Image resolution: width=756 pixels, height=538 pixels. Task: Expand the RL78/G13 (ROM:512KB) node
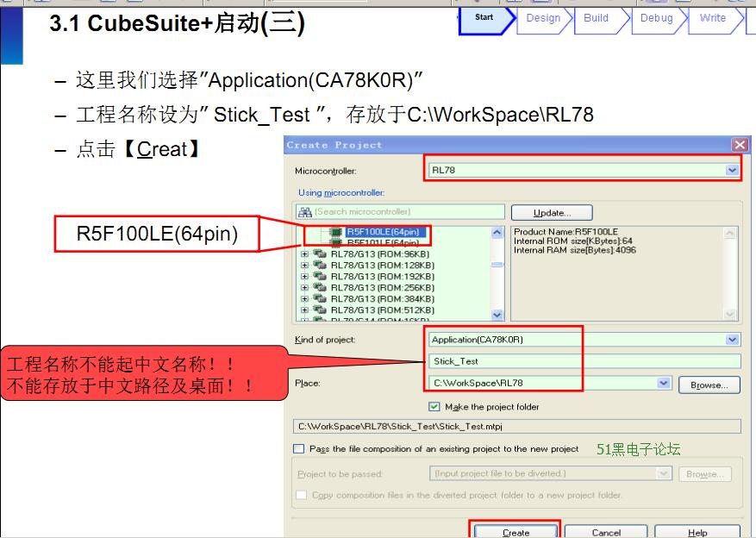click(x=304, y=310)
